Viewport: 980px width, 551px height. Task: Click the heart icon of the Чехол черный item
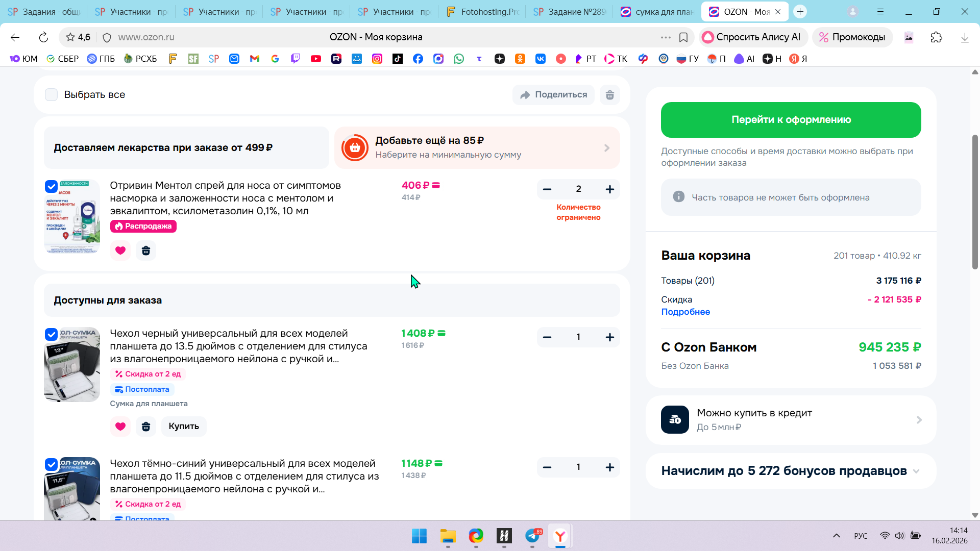pyautogui.click(x=120, y=427)
